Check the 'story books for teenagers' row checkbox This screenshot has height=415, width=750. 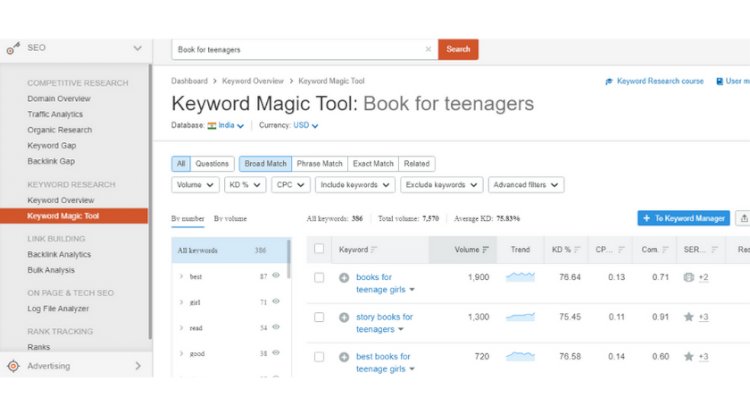click(319, 317)
